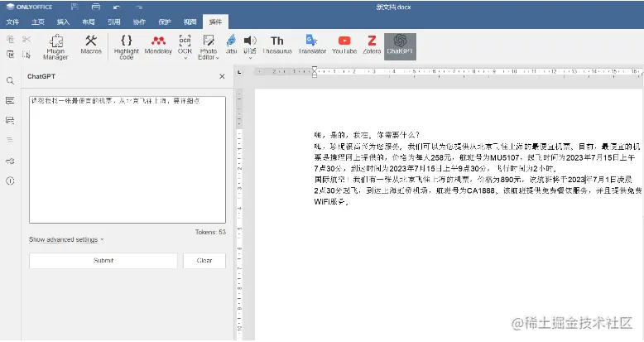Launch the Highlight code plugin

pyautogui.click(x=126, y=46)
